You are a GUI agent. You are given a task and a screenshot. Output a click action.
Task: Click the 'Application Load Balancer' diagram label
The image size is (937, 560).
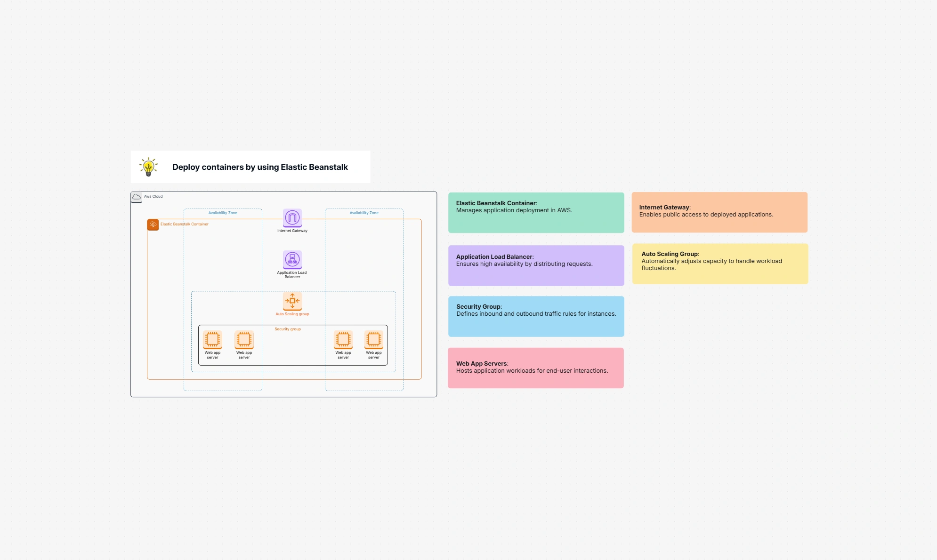point(292,275)
